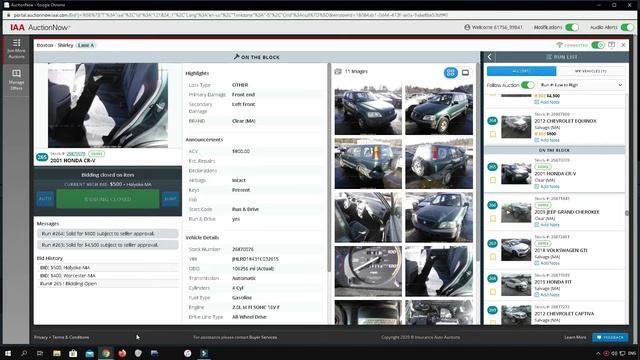Open the 2012 Chevrolet Equinox thumbnail
The width and height of the screenshot is (640, 360).
coord(516,127)
